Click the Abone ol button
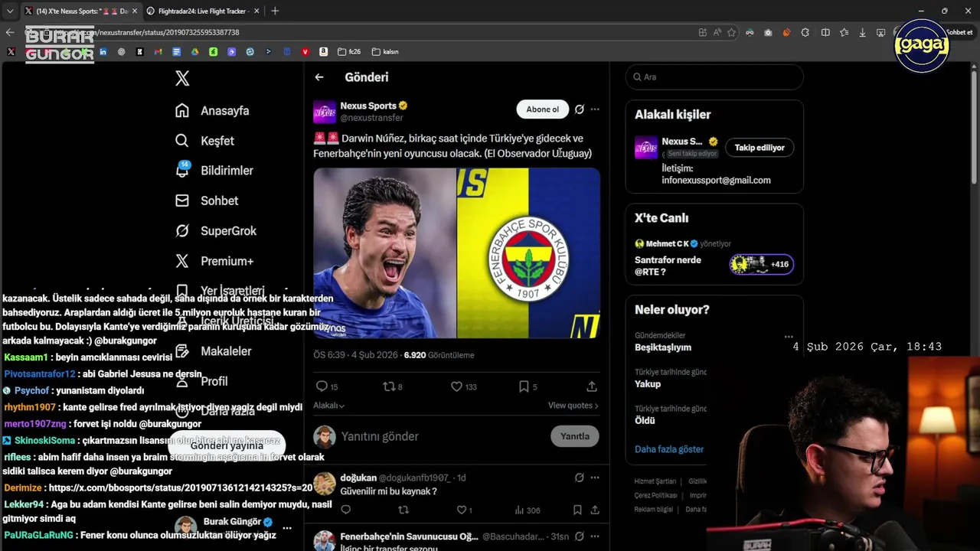Viewport: 980px width, 551px height. [x=543, y=109]
